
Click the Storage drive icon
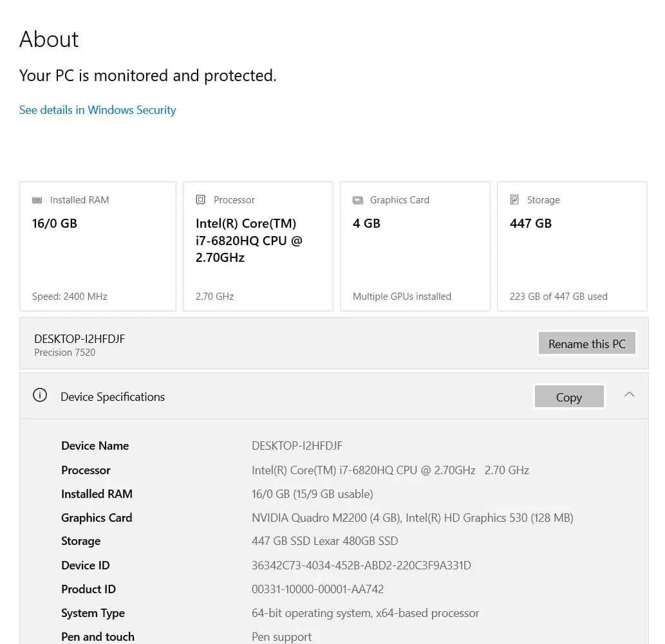click(x=514, y=200)
